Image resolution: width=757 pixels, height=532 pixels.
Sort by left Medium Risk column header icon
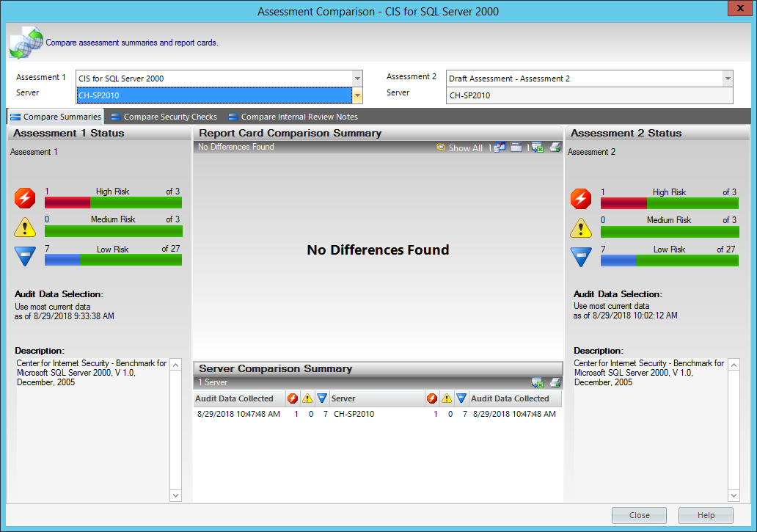[x=307, y=398]
